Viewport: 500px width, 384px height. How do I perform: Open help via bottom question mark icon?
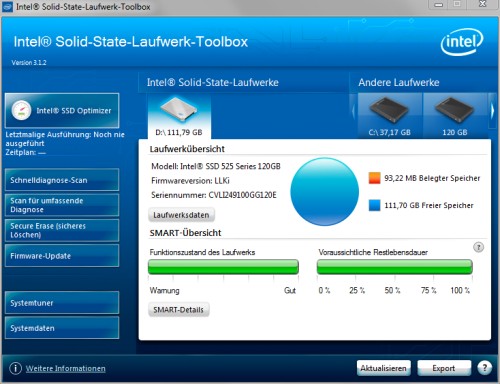pos(484,368)
